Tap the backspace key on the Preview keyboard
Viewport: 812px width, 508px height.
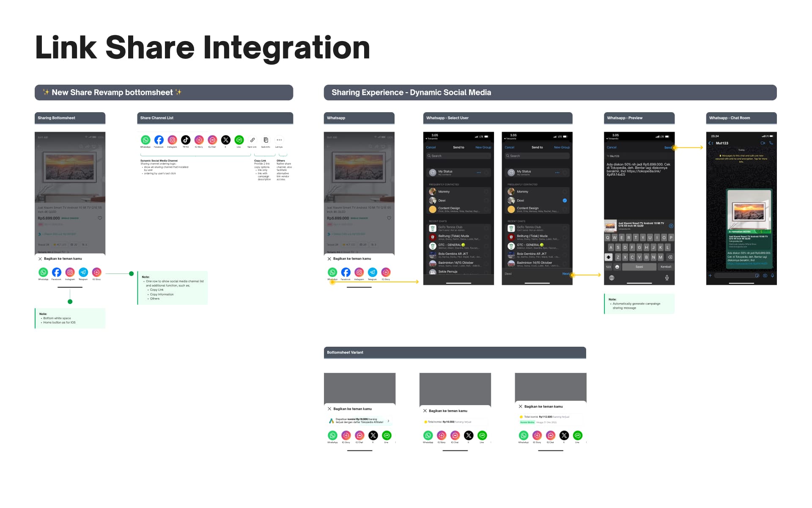coord(670,257)
